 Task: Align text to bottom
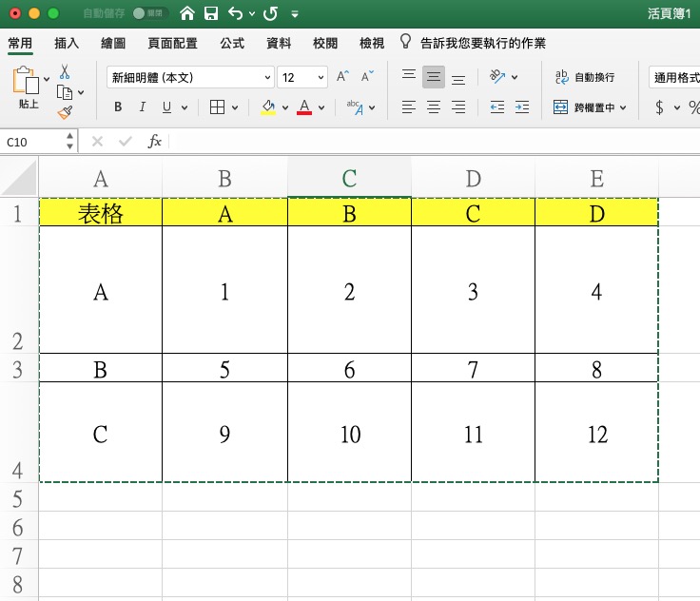(x=458, y=80)
